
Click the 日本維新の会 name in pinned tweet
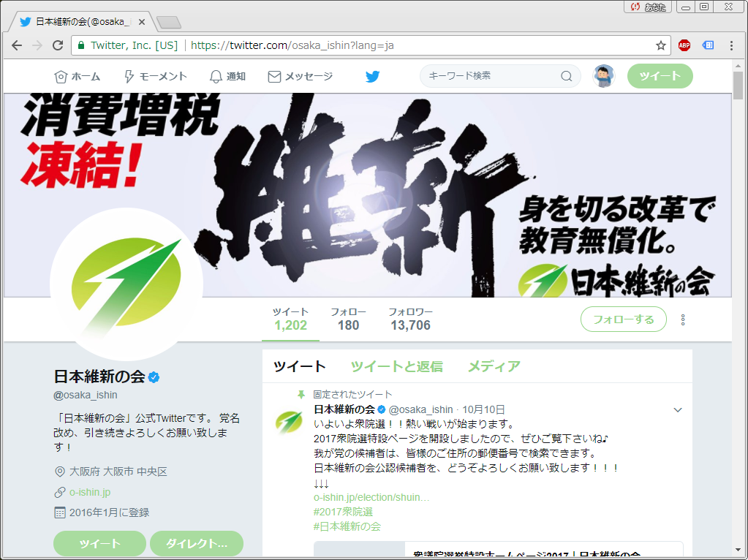344,409
